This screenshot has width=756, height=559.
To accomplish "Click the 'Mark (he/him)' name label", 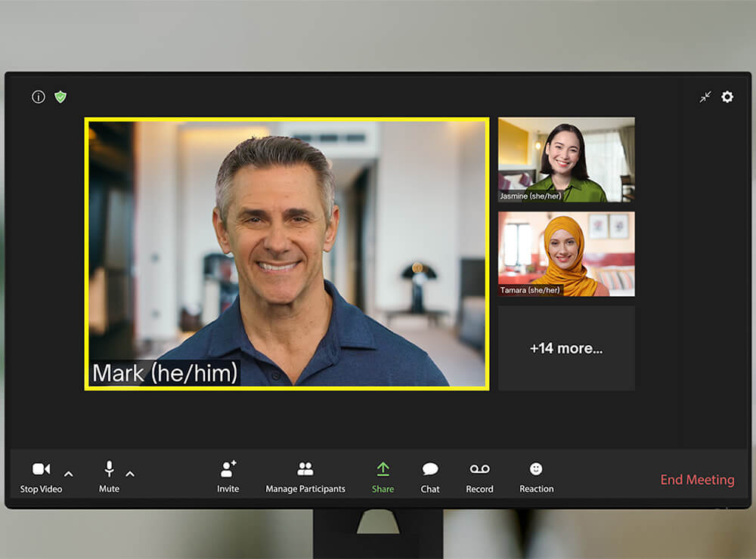I will 165,373.
